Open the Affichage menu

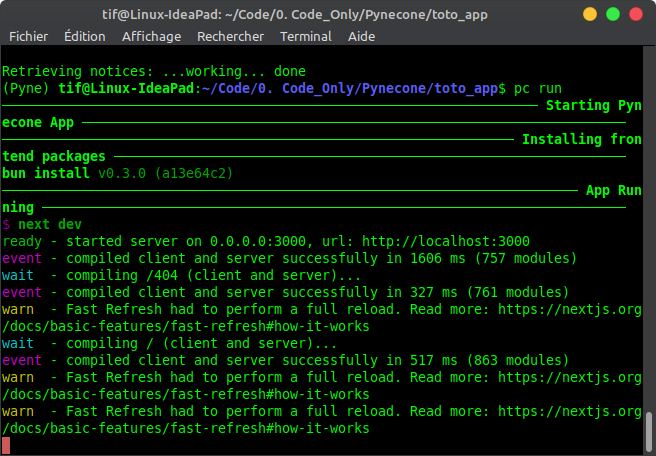tap(151, 36)
